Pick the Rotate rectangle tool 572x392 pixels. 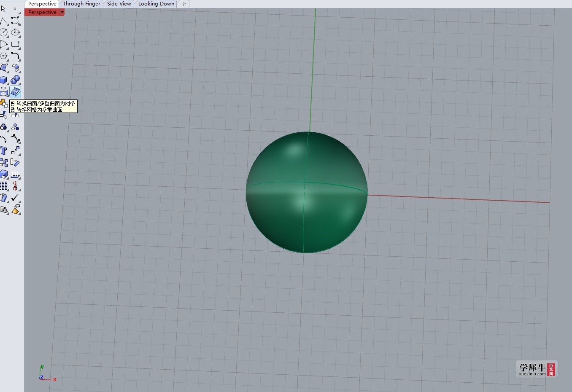pyautogui.click(x=15, y=162)
